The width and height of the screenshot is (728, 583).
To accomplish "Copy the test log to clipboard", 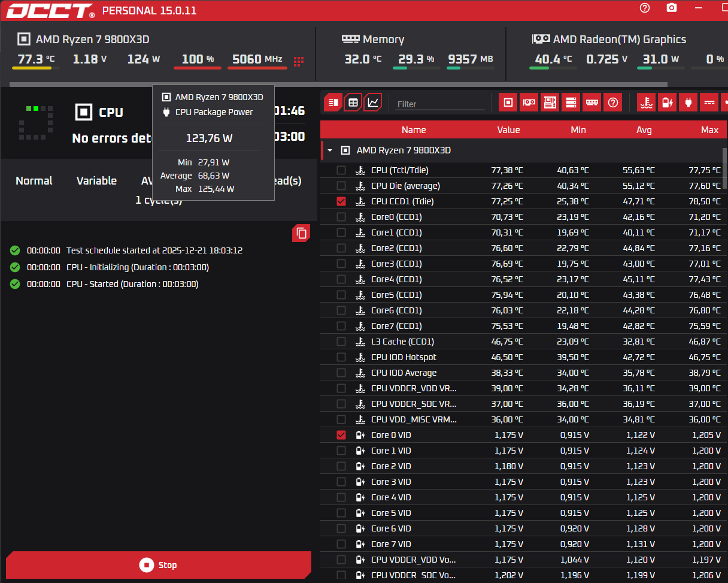I will (x=301, y=233).
